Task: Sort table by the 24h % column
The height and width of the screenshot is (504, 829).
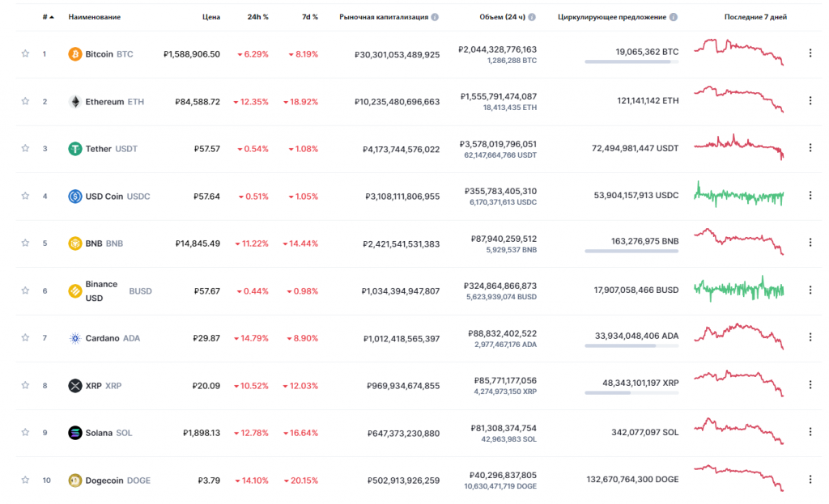Action: click(x=257, y=17)
